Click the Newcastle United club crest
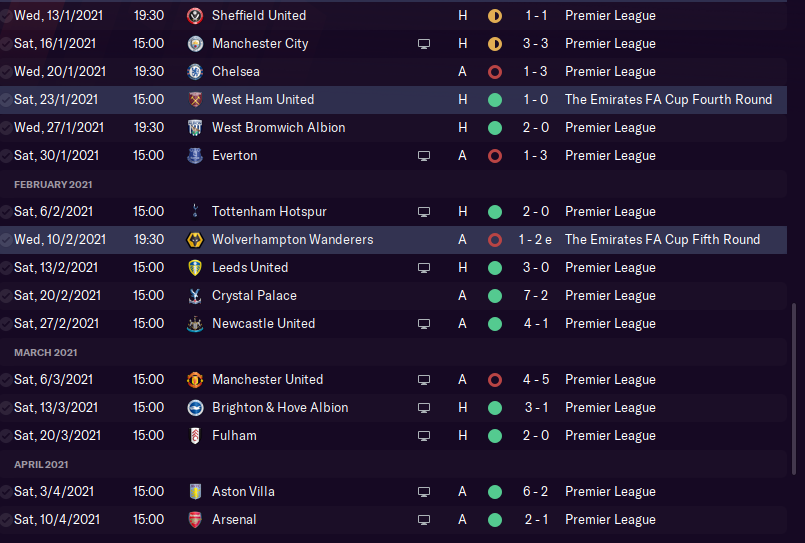 (194, 324)
